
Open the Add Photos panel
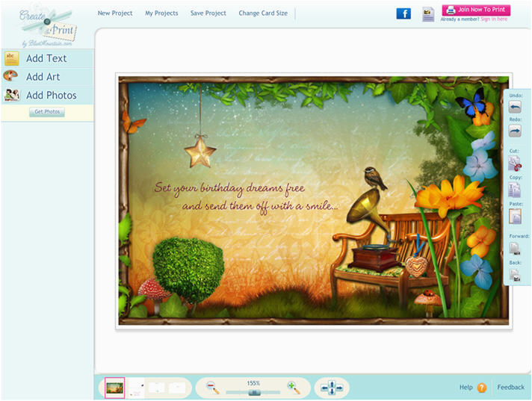[52, 96]
